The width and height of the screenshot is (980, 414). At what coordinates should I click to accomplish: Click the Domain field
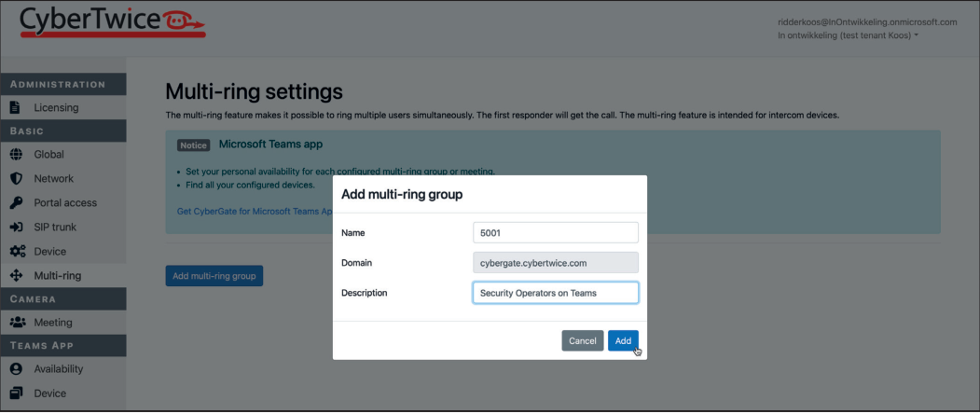[556, 263]
